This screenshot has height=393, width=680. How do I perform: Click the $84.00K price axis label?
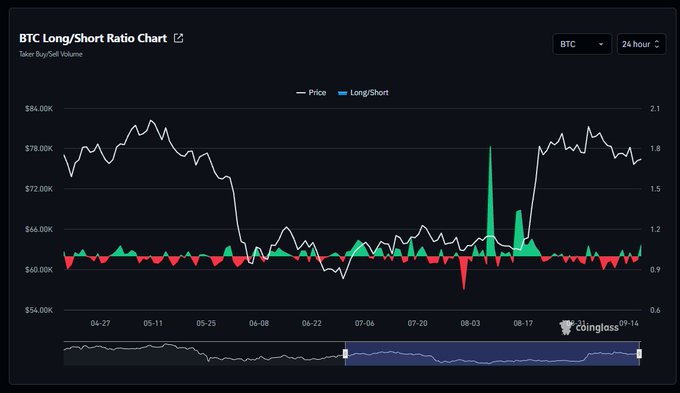point(39,108)
